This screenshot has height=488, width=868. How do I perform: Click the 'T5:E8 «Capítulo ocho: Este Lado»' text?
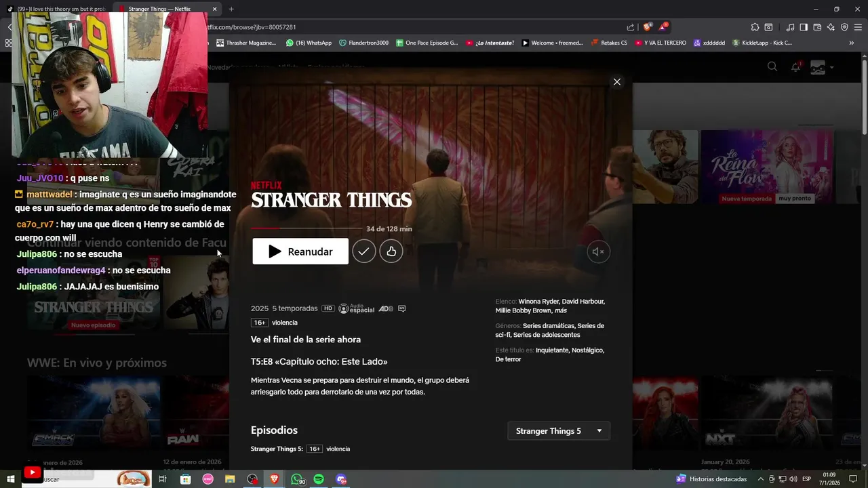pyautogui.click(x=319, y=362)
